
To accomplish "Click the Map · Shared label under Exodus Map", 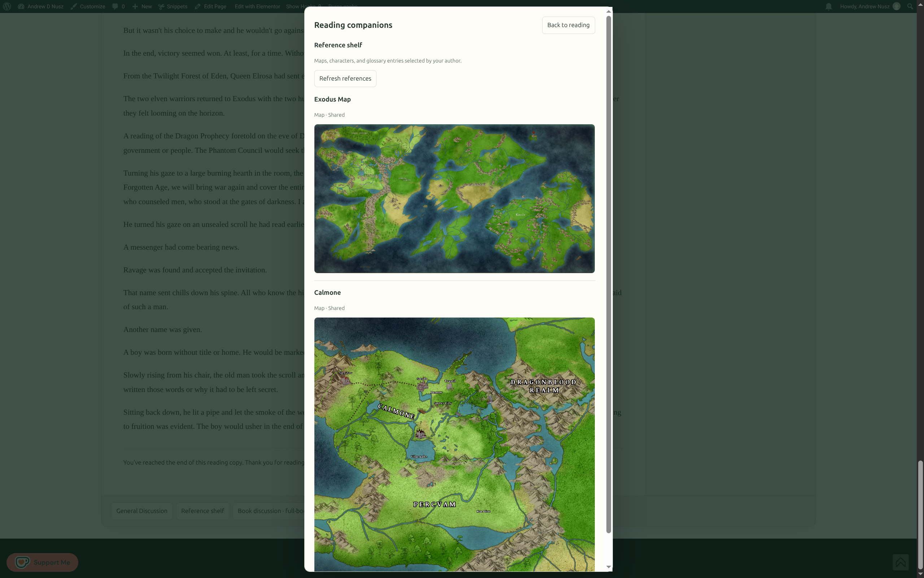I will coord(329,115).
